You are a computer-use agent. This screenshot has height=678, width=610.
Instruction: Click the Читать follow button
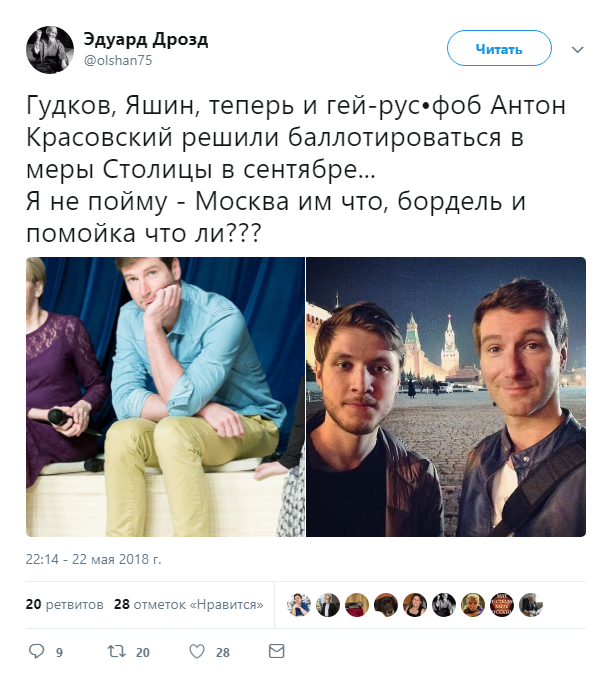tap(499, 48)
